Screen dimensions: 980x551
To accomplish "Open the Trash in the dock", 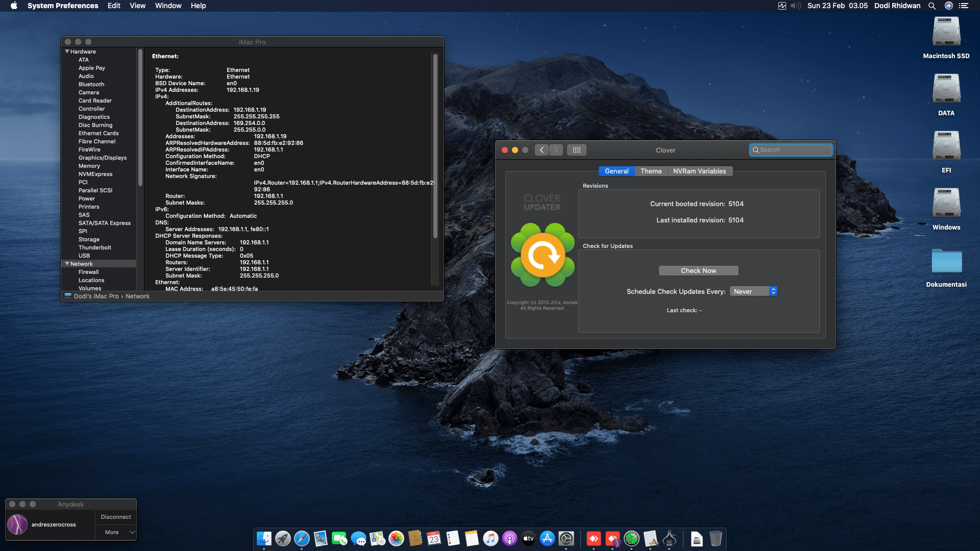I will pos(716,538).
